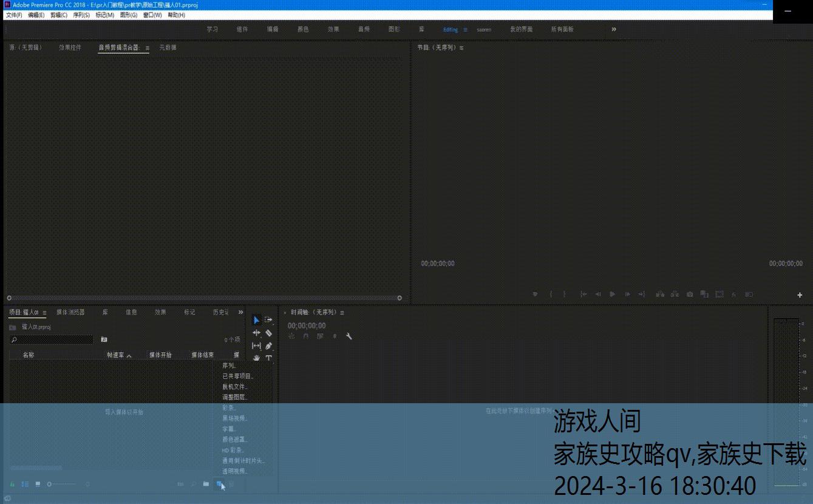Click the Timeline timecode 00;00;00;00

click(x=307, y=325)
